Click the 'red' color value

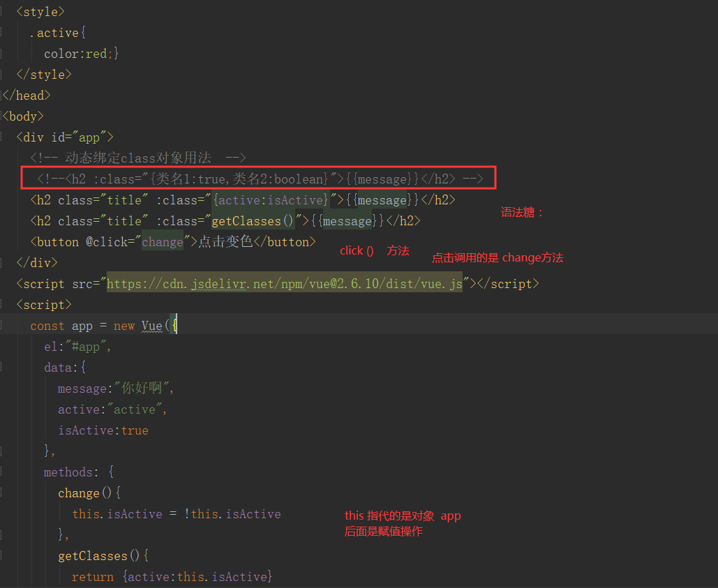click(96, 54)
